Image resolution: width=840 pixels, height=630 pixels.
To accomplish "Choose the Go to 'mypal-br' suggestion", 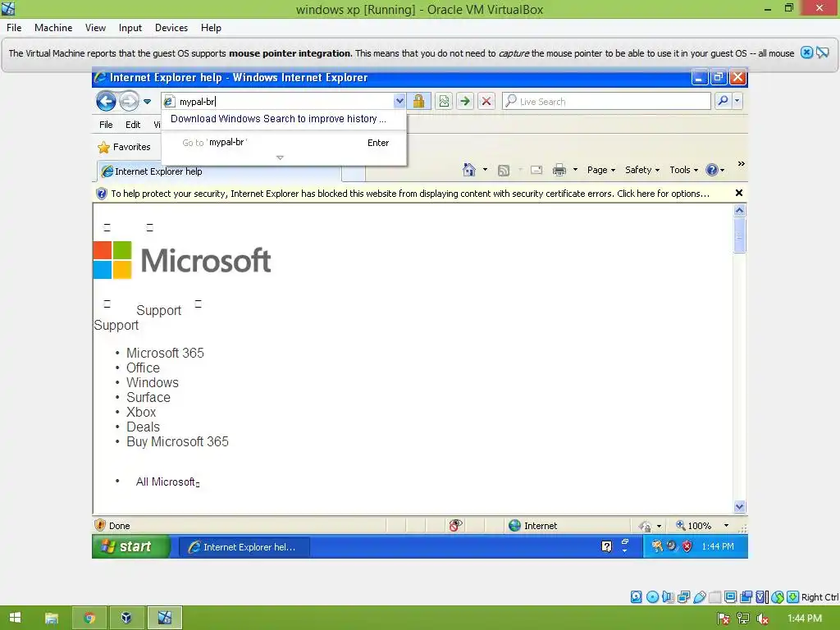I will [283, 143].
